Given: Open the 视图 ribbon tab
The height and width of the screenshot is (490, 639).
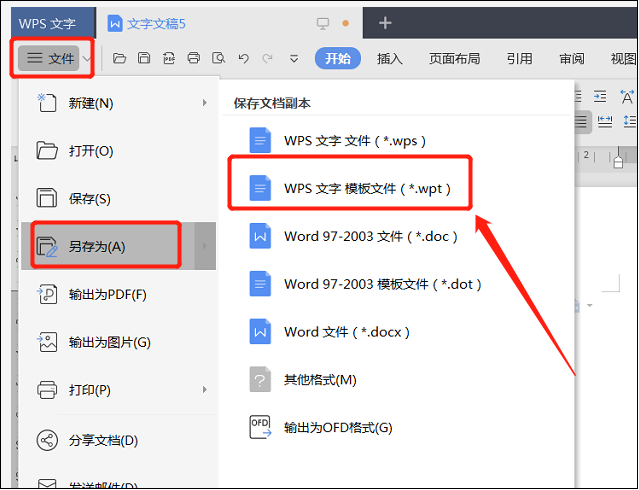Looking at the screenshot, I should click(x=624, y=59).
